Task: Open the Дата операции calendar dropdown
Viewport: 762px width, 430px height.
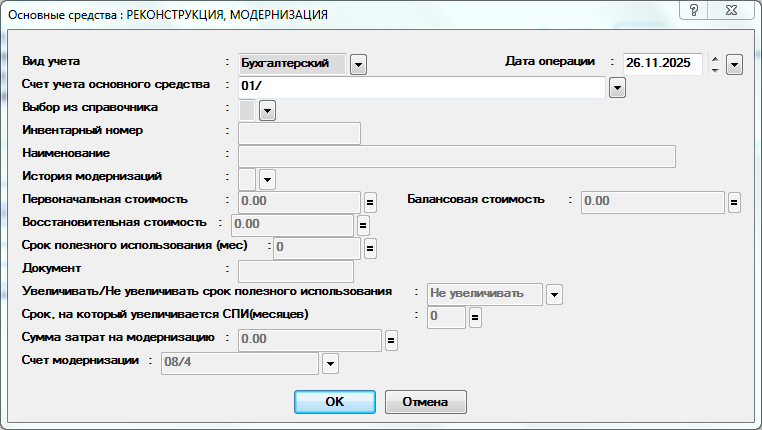Action: 734,64
